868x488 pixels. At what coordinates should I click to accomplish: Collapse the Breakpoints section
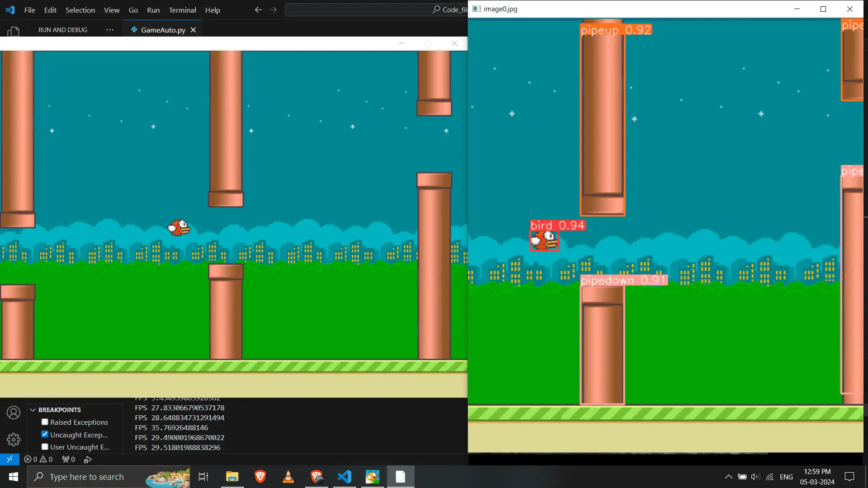click(x=33, y=410)
